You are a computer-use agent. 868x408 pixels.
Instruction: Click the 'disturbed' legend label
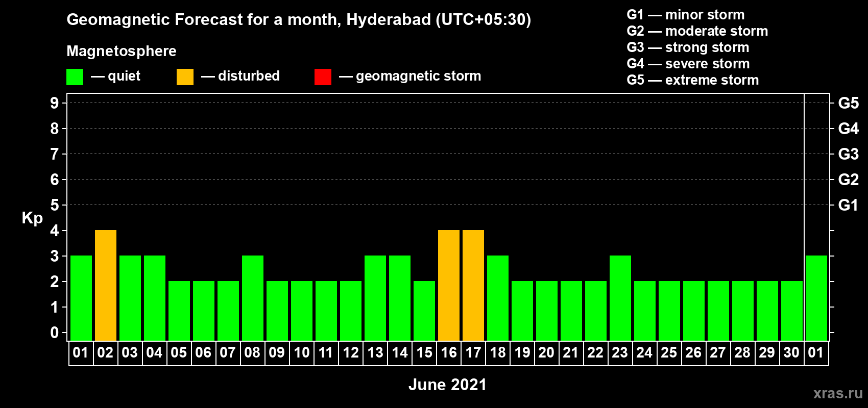pyautogui.click(x=249, y=76)
